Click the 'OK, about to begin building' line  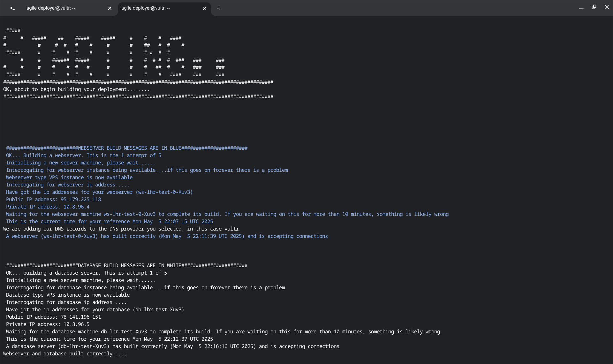coord(76,89)
